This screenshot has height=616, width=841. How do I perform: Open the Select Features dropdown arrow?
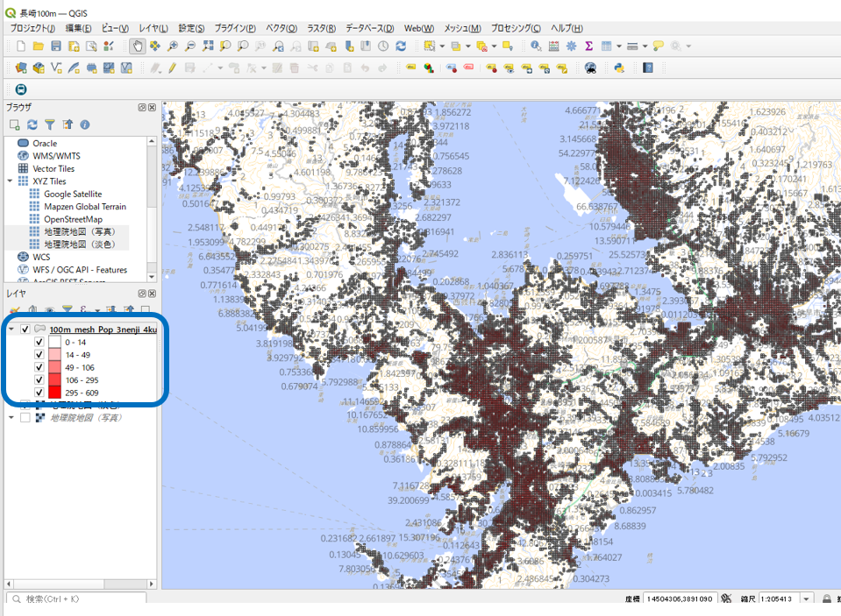click(x=443, y=46)
